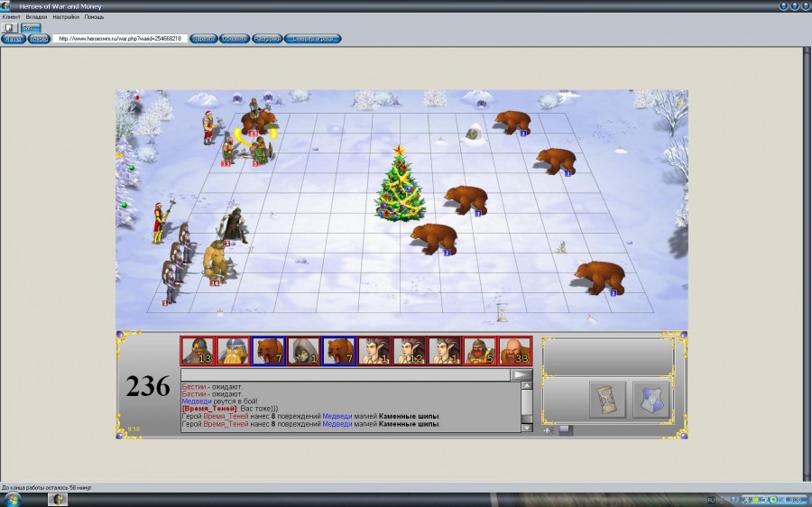Click the dwarf stack labeled 5 on battlefield
The height and width of the screenshot is (507, 812).
262,152
